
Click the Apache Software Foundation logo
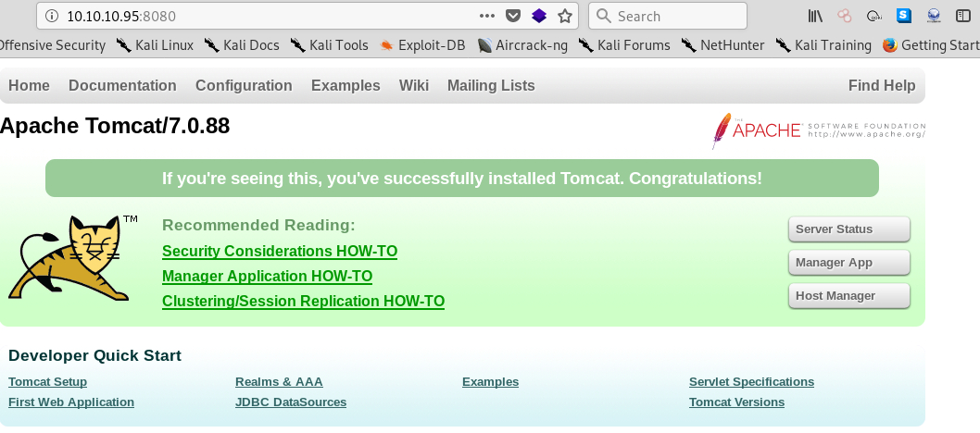[x=819, y=130]
